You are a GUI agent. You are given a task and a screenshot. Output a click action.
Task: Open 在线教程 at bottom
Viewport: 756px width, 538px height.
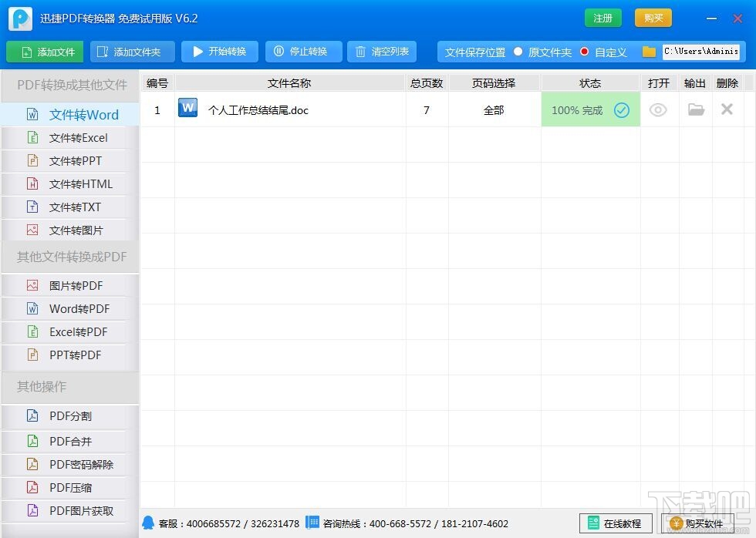tap(616, 523)
